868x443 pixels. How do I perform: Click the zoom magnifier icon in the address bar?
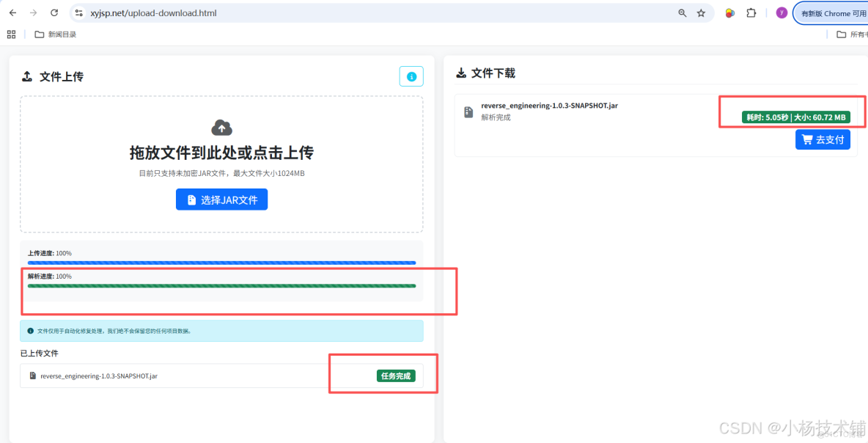[x=682, y=12]
